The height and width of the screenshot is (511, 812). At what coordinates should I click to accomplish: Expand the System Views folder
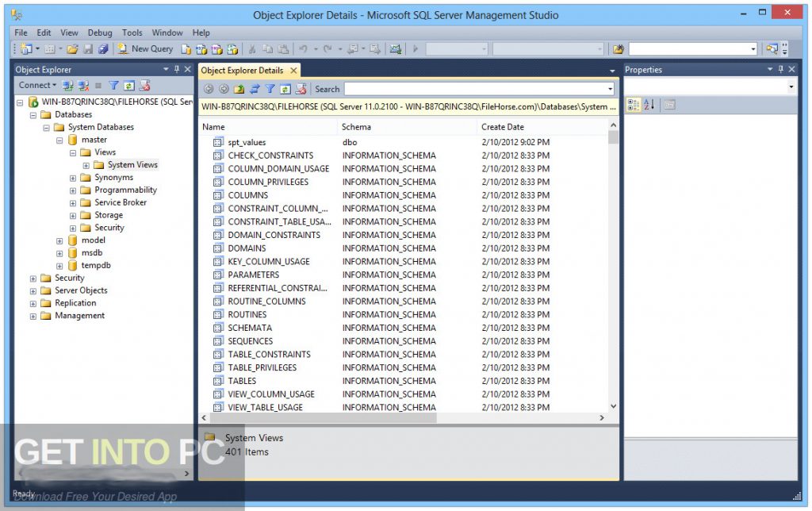pos(86,165)
